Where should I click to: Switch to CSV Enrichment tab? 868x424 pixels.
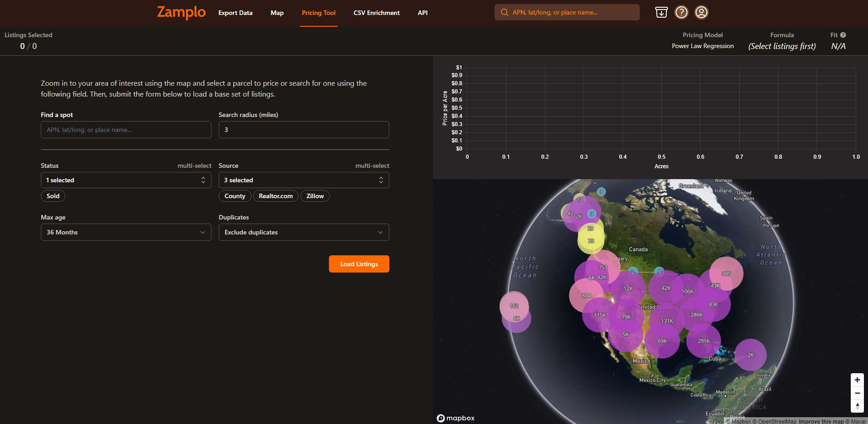coord(376,13)
